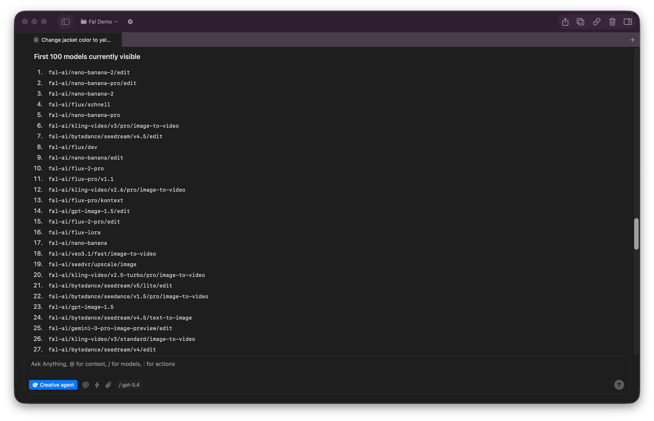
Task: Click 'fal-ai/bytedance/seedream/v4.5/edit' entry
Action: tap(105, 136)
